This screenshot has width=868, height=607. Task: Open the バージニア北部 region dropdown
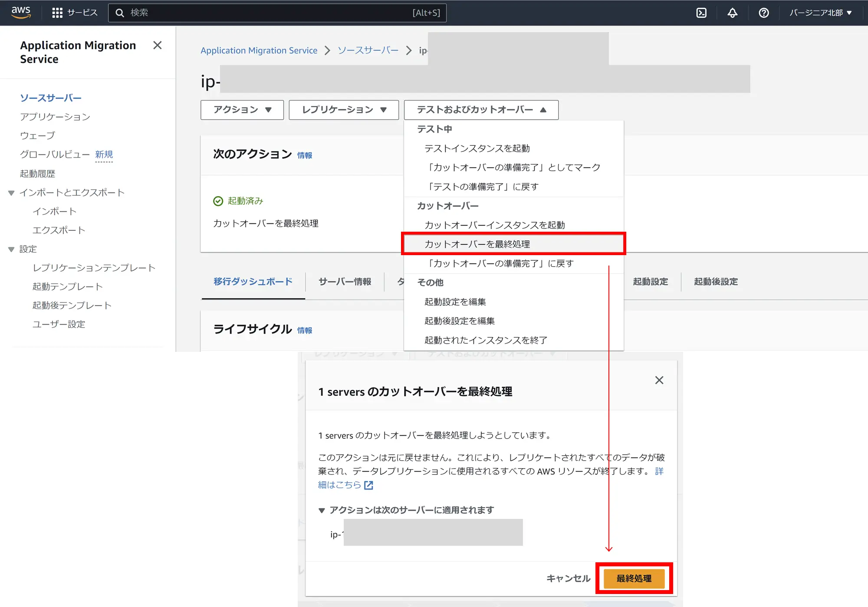[820, 13]
